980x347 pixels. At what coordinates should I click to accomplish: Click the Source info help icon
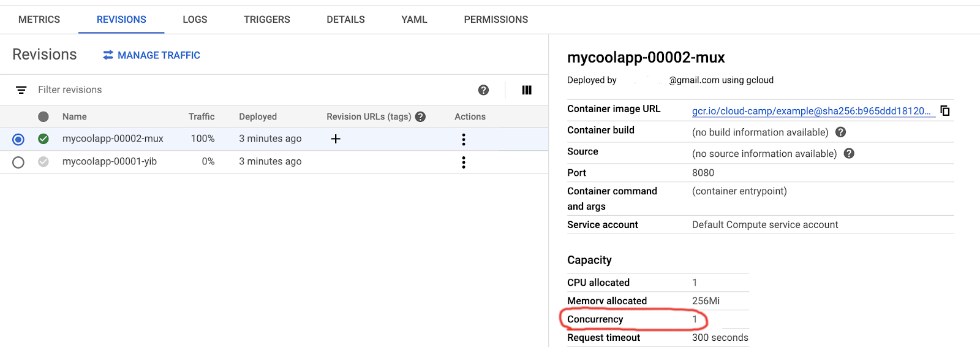pyautogui.click(x=849, y=153)
